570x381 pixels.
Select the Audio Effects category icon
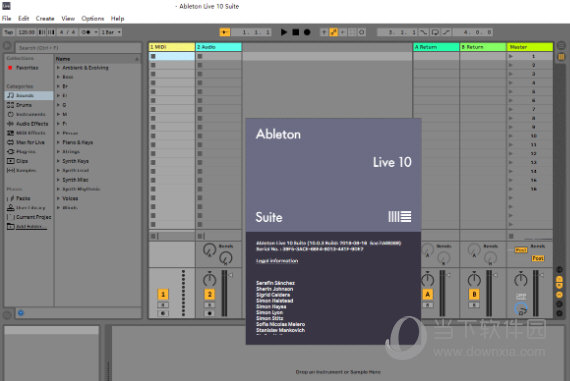pyautogui.click(x=11, y=124)
